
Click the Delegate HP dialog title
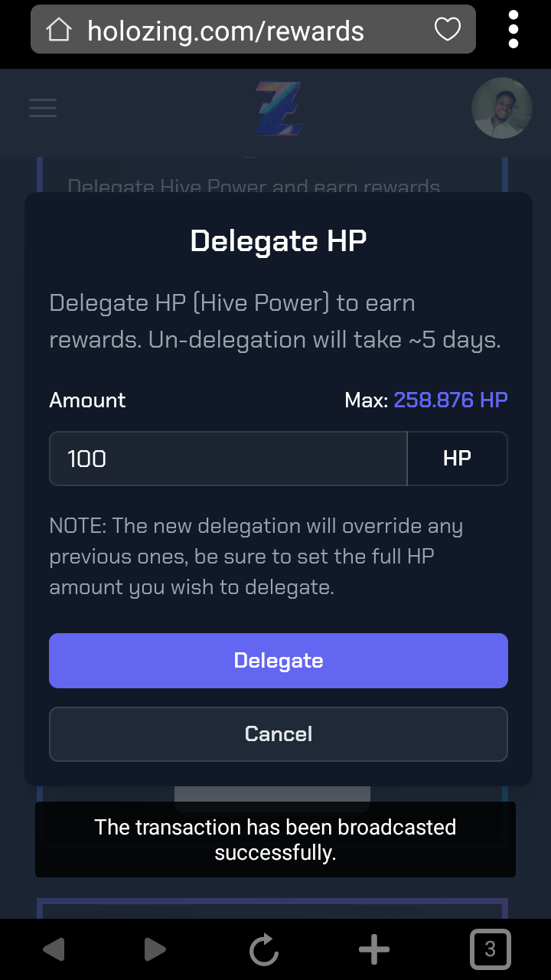(279, 241)
